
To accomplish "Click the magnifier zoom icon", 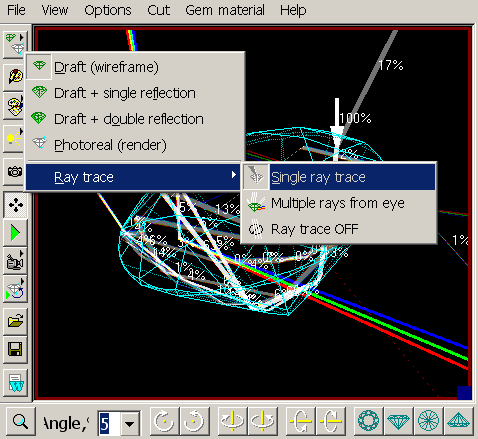I will click(x=21, y=421).
